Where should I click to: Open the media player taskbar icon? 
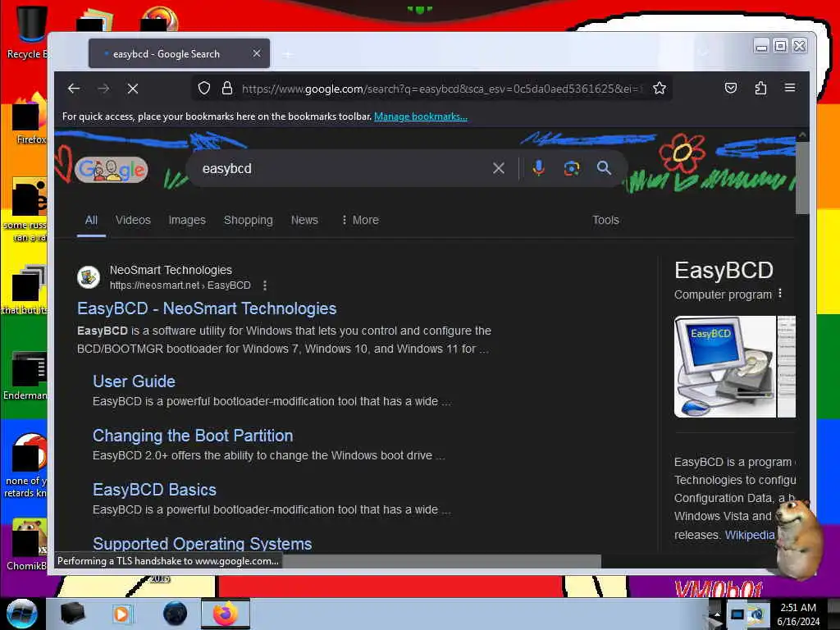click(122, 614)
